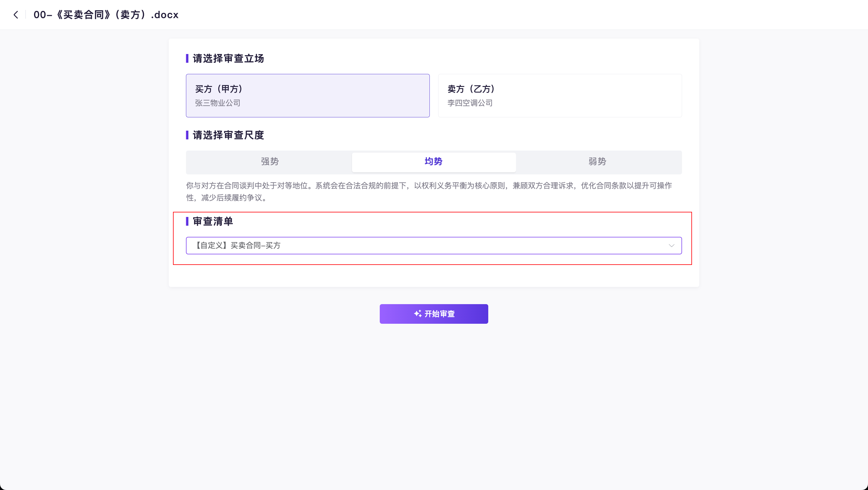The width and height of the screenshot is (868, 490).
Task: Switch review scale to 均势
Action: point(433,161)
